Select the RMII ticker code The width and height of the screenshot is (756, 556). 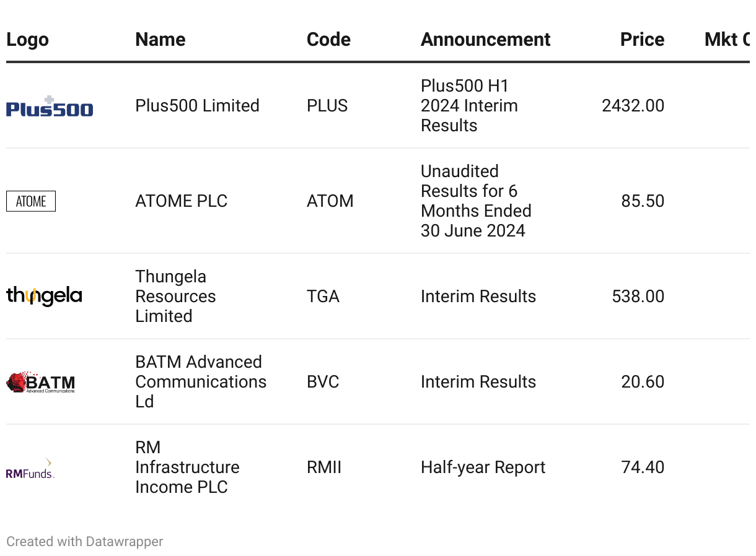[x=324, y=467]
